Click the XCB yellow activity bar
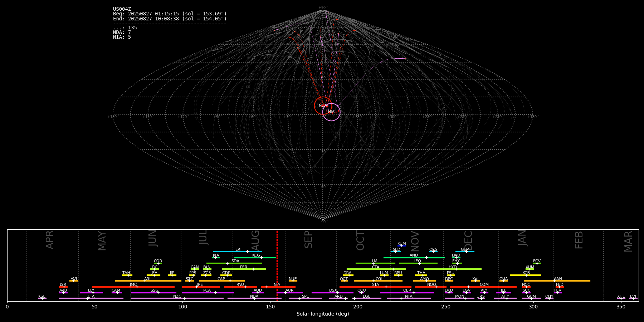Image resolution: width=644 pixels, height=322 pixels. pyautogui.click(x=525, y=275)
